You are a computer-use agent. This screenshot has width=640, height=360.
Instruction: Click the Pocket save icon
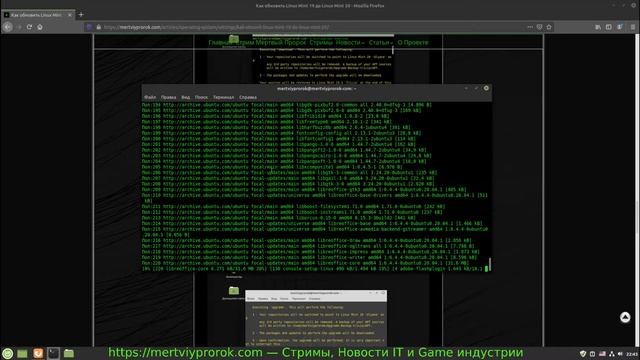tap(539, 27)
